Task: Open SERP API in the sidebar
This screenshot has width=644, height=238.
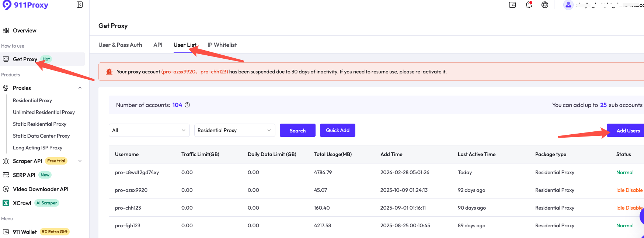Action: [24, 175]
